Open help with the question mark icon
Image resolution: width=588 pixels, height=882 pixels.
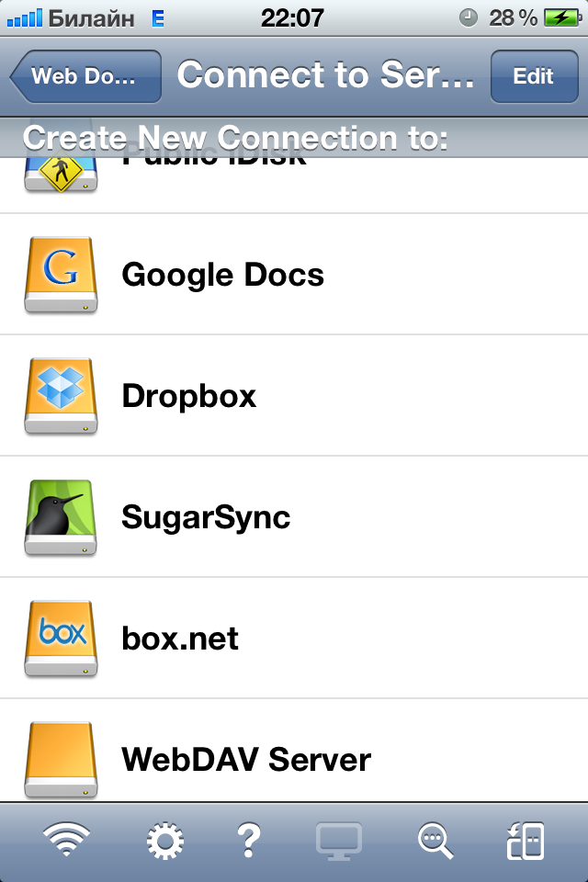(249, 841)
